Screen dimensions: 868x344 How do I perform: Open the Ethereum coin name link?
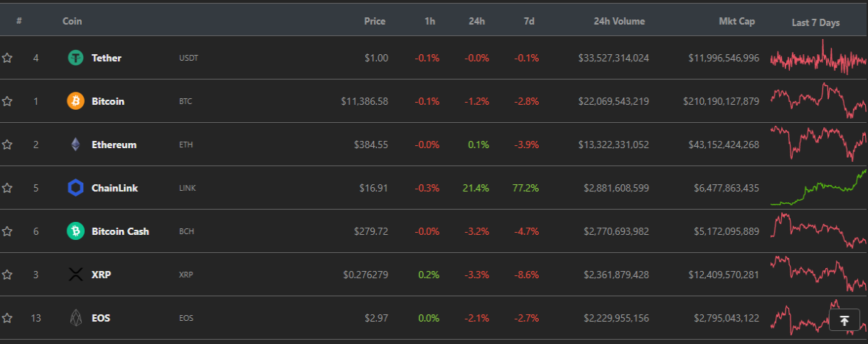tap(114, 145)
